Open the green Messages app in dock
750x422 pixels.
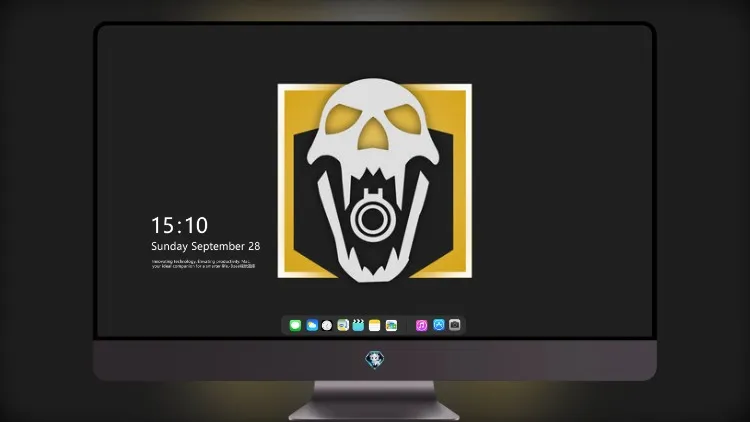[x=295, y=325]
